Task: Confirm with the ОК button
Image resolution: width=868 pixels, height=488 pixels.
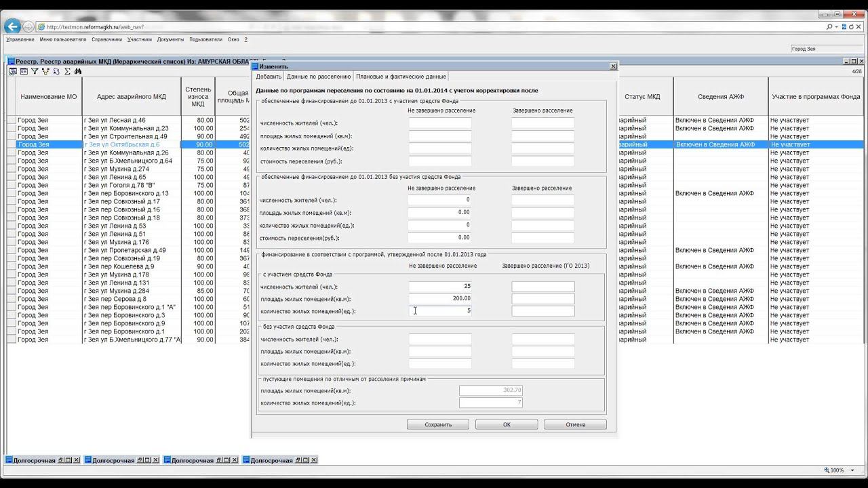Action: [x=507, y=424]
